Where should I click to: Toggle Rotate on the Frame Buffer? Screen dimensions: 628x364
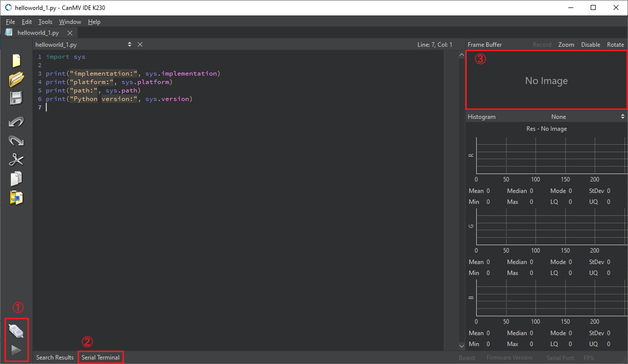[616, 45]
